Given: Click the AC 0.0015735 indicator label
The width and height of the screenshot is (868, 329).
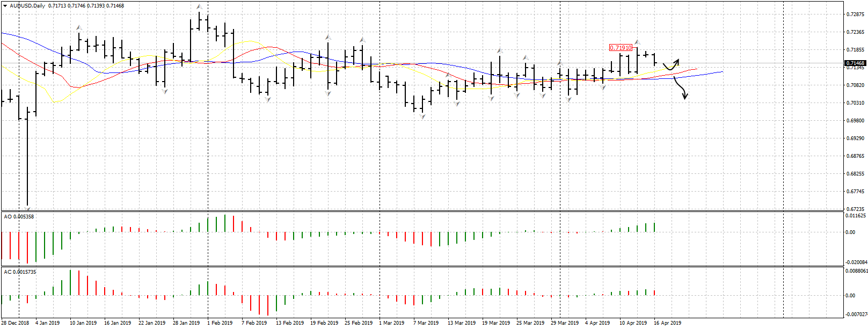Looking at the screenshot, I should click(x=20, y=272).
